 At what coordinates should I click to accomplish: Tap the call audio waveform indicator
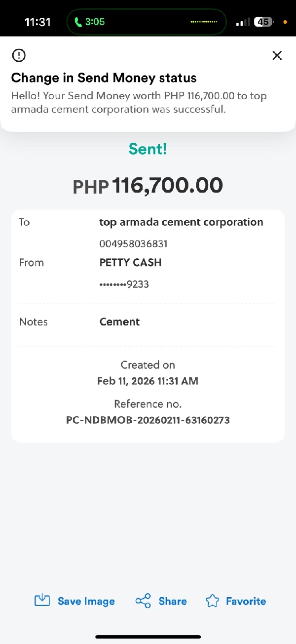point(204,22)
